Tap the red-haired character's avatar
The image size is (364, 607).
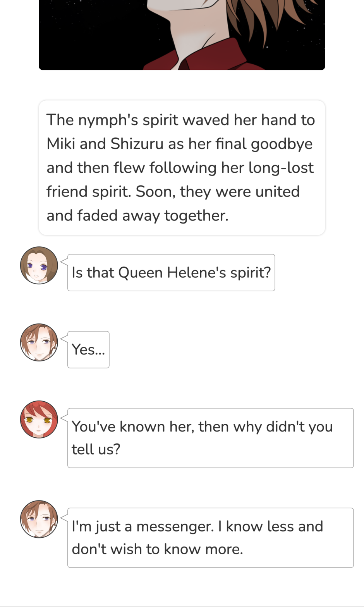pos(39,420)
